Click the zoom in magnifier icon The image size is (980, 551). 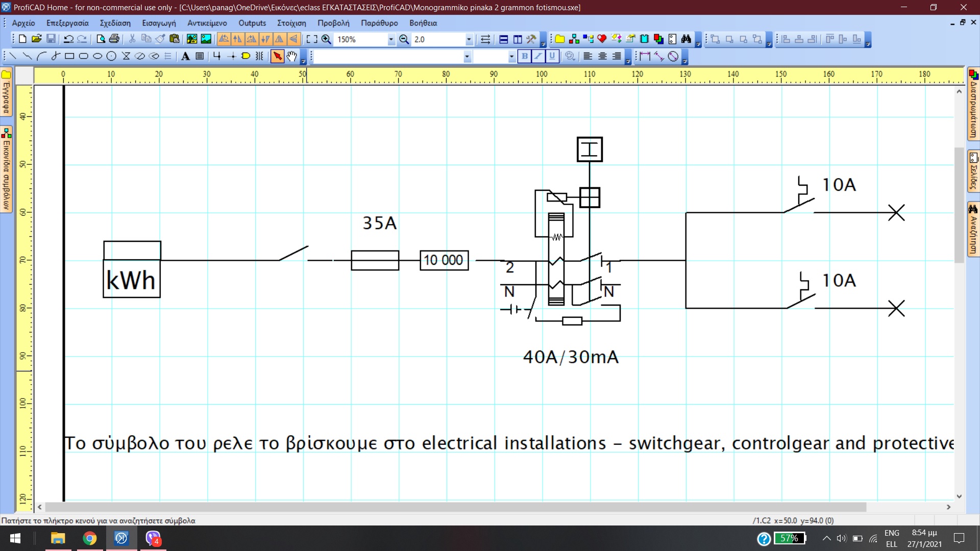point(326,39)
